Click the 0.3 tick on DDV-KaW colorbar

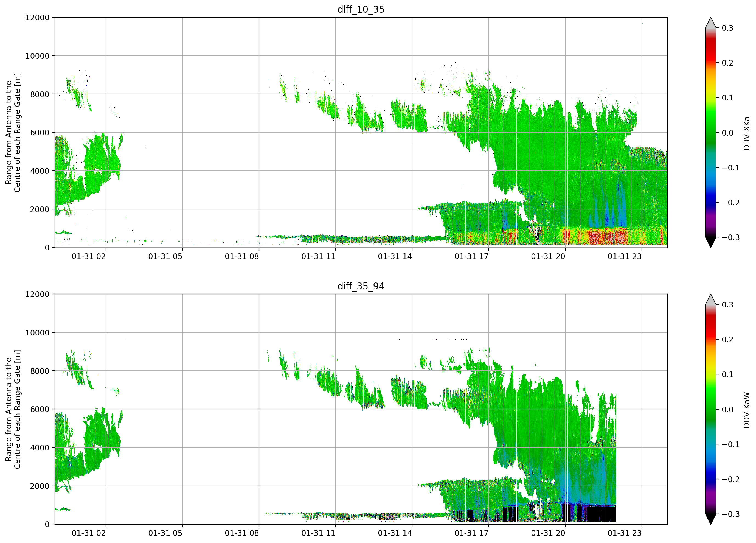728,305
